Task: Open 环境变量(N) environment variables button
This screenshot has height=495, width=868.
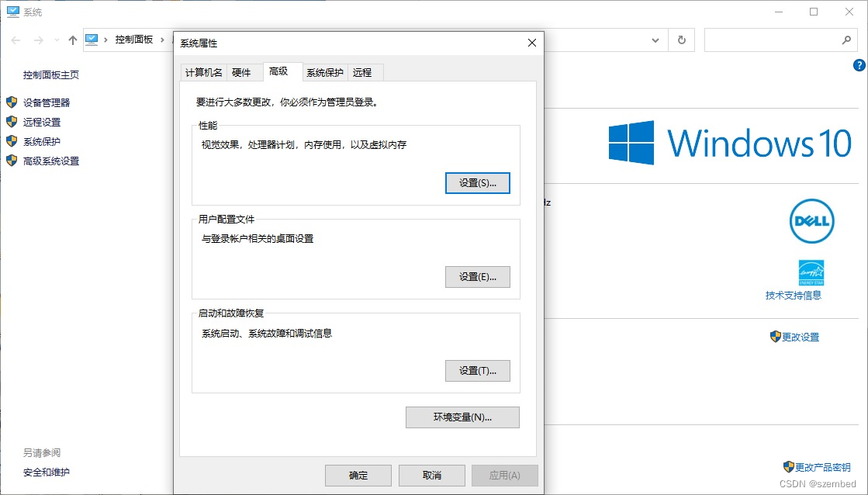Action: coord(462,417)
